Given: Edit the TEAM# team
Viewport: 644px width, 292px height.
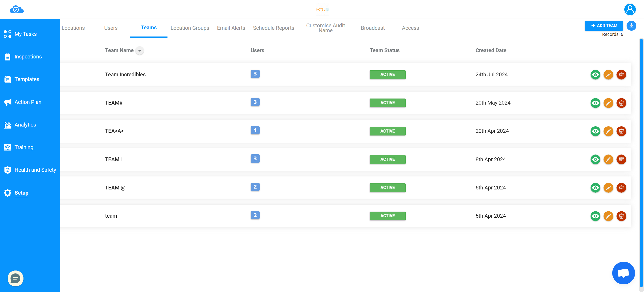Looking at the screenshot, I should 608,103.
